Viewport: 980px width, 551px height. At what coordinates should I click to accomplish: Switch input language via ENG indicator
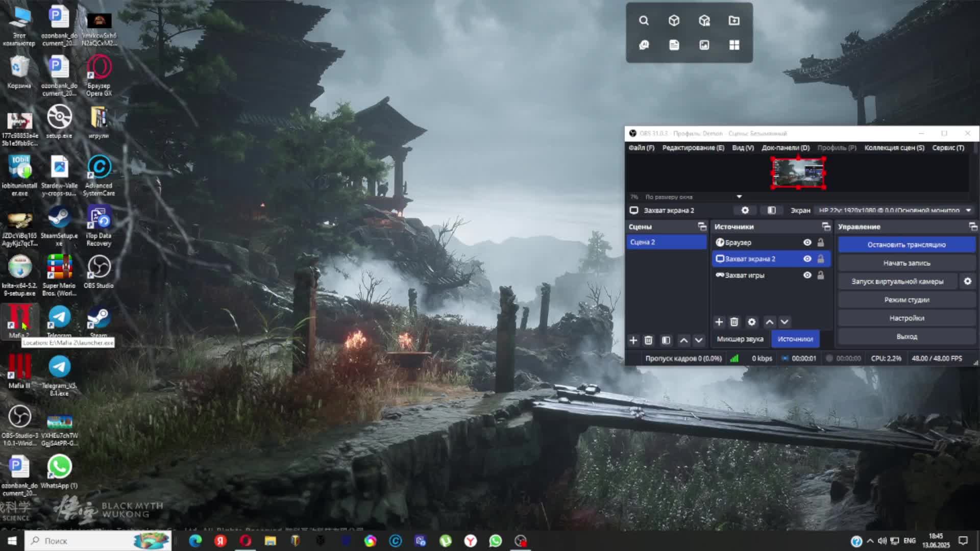tap(910, 541)
